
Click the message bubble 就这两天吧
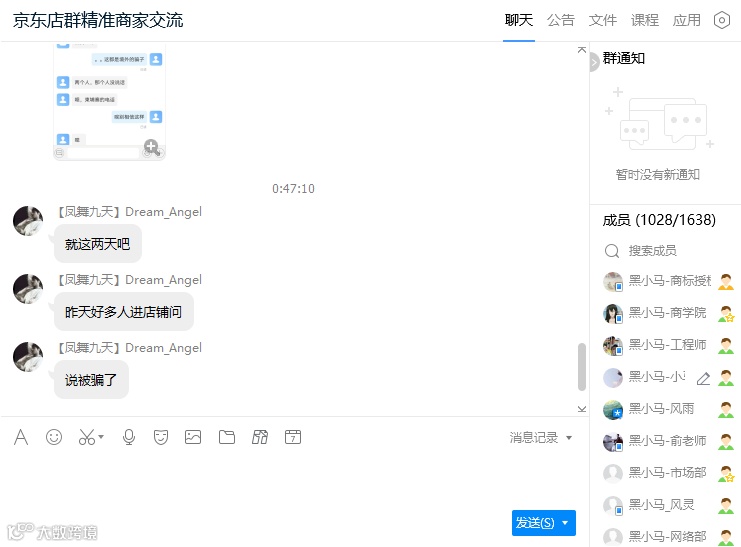pyautogui.click(x=98, y=244)
